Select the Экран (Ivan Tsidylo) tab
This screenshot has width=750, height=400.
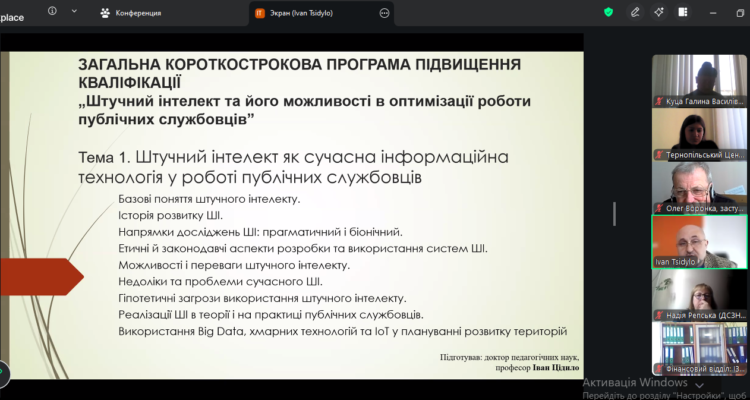(x=310, y=13)
